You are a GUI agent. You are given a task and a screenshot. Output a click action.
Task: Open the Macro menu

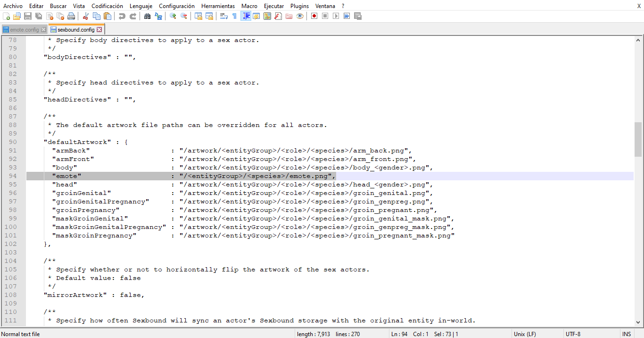tap(249, 6)
